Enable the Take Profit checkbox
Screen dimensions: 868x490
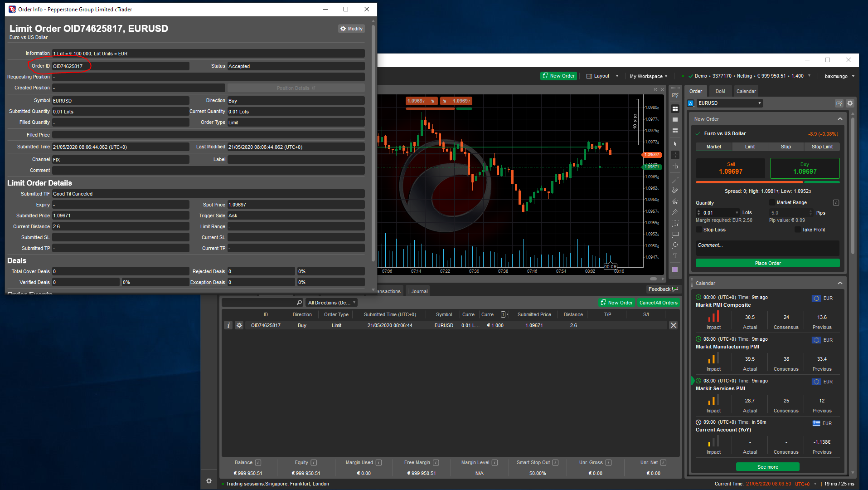click(x=797, y=230)
